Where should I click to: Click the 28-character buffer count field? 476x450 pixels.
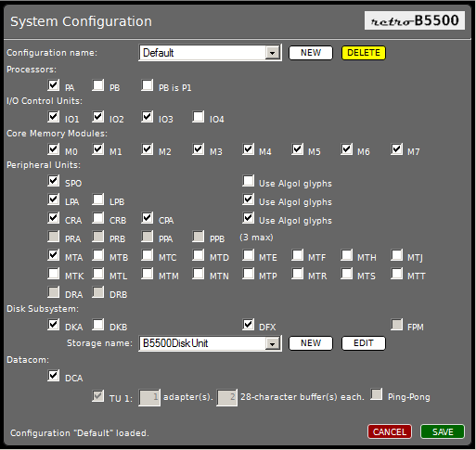[226, 397]
